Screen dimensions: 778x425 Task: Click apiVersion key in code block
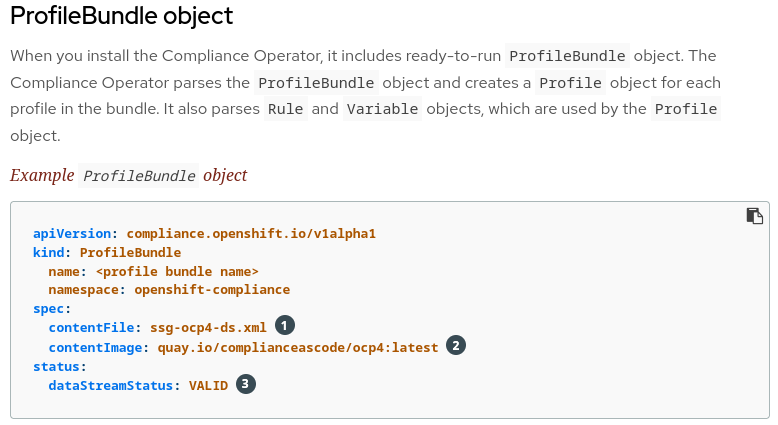(75, 233)
